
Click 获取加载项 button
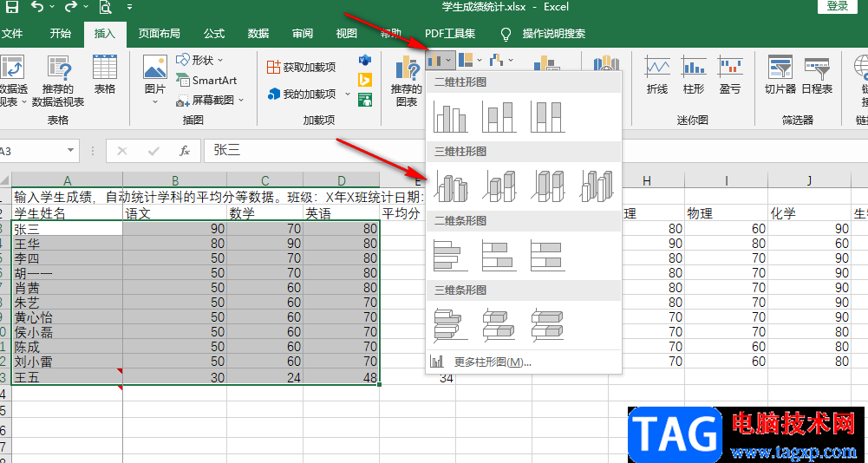(302, 68)
